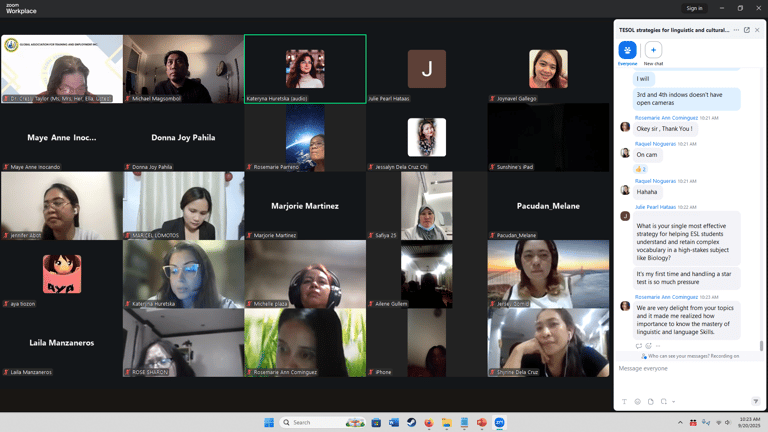Open more actions on last chat message
The image size is (768, 432).
(658, 346)
